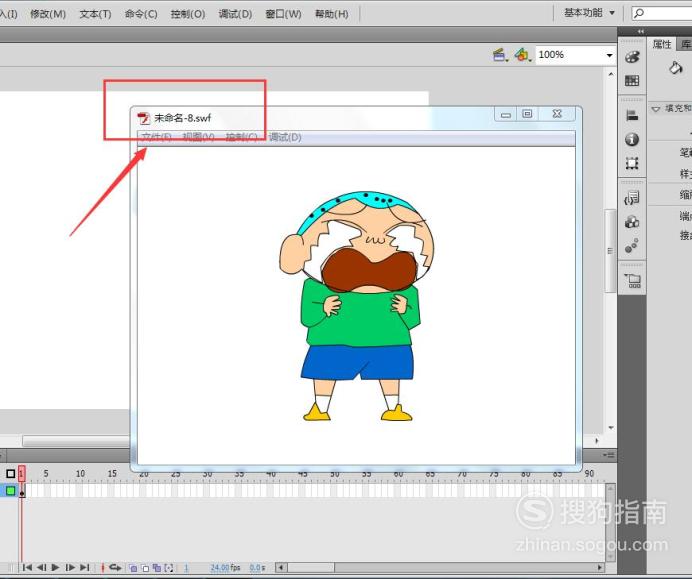
Task: Open the Align panel icon
Action: [x=632, y=116]
